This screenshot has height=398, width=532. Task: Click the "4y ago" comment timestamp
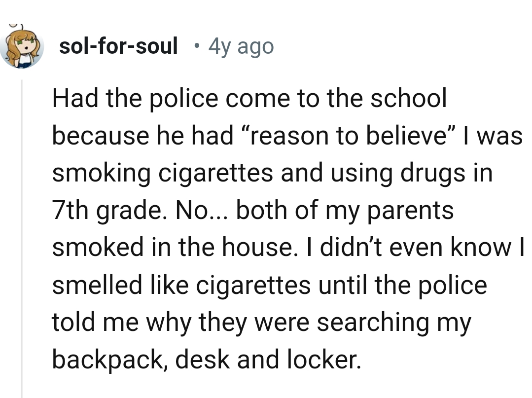point(241,46)
